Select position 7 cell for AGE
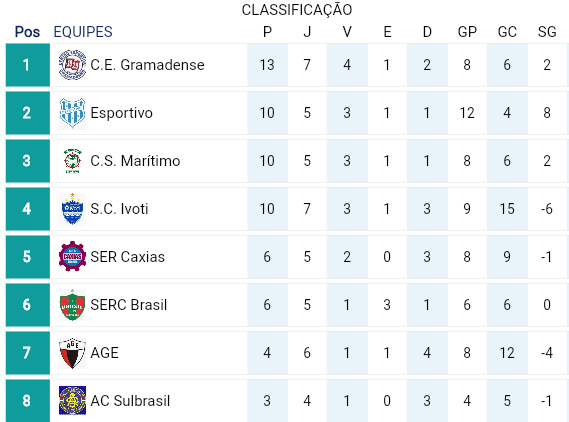Viewport: 569px width, 422px height. [28, 353]
